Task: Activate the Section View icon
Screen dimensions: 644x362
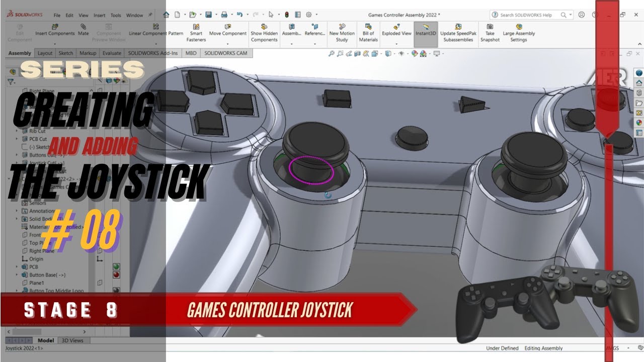Action: (358, 53)
